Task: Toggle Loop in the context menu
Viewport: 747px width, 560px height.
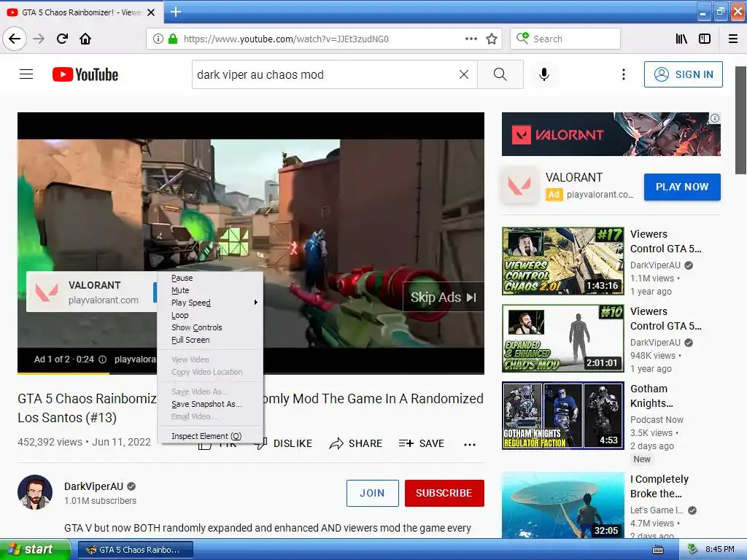Action: tap(210, 315)
